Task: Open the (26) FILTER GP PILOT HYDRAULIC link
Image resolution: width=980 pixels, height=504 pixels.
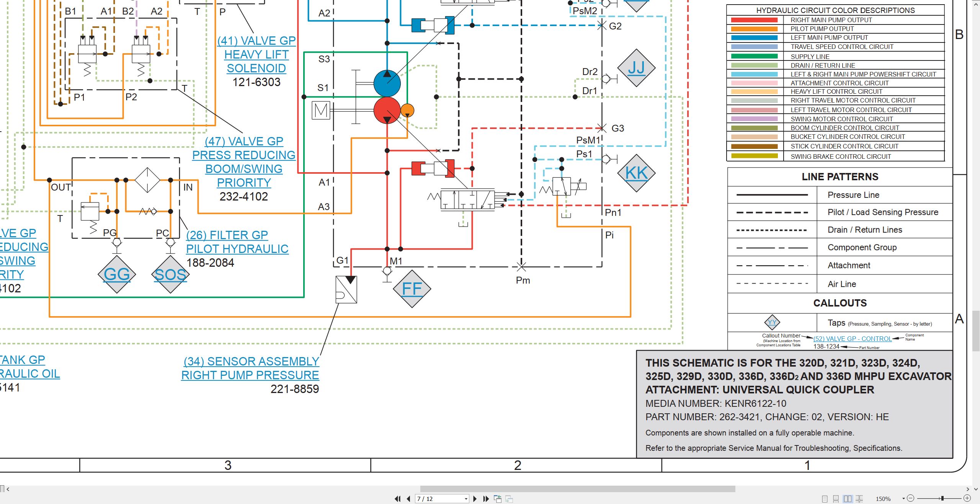Action: (x=237, y=242)
